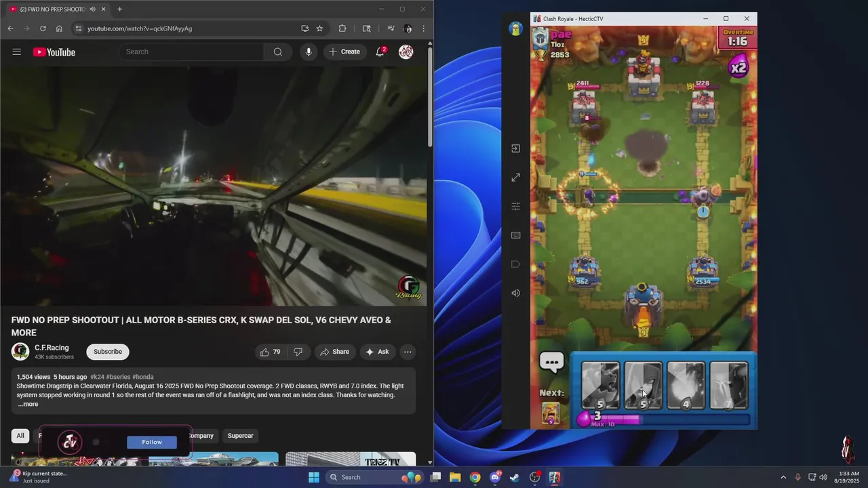The image size is (868, 488).
Task: Open YouTube notifications bell
Action: click(380, 52)
